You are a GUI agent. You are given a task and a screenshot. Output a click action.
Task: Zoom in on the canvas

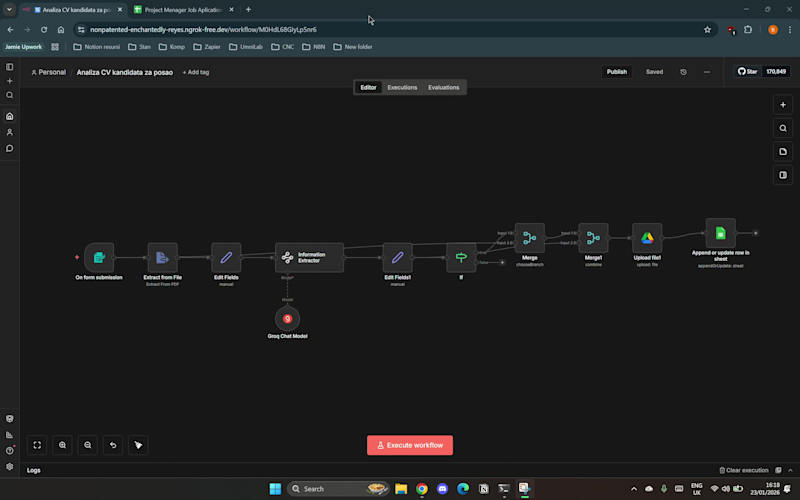pyautogui.click(x=62, y=445)
